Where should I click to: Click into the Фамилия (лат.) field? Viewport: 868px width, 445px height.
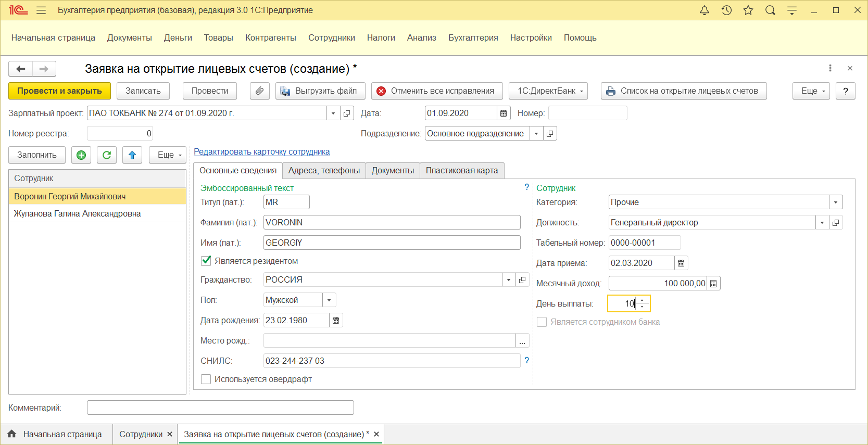392,223
